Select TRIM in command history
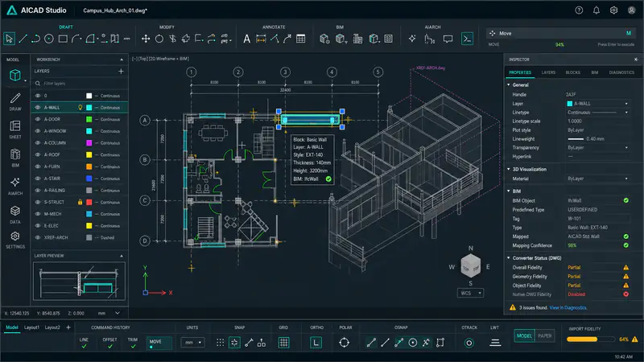This screenshot has width=644, height=362. point(132,343)
